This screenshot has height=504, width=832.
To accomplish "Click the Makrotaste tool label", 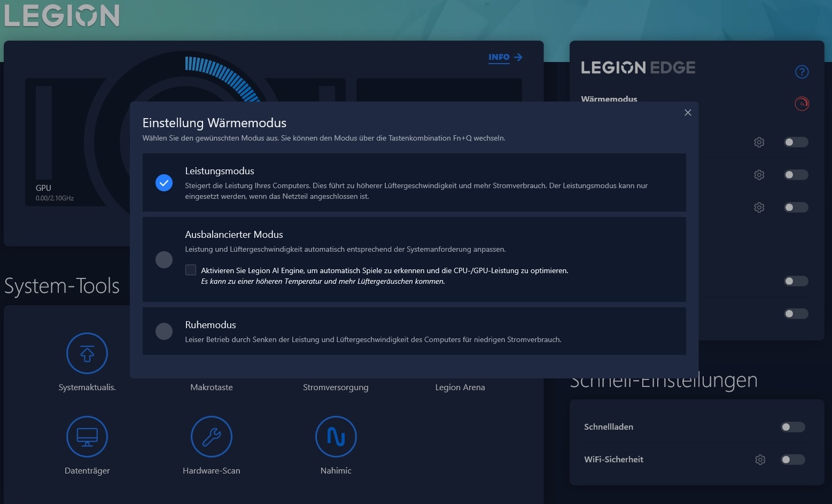I will [x=212, y=387].
